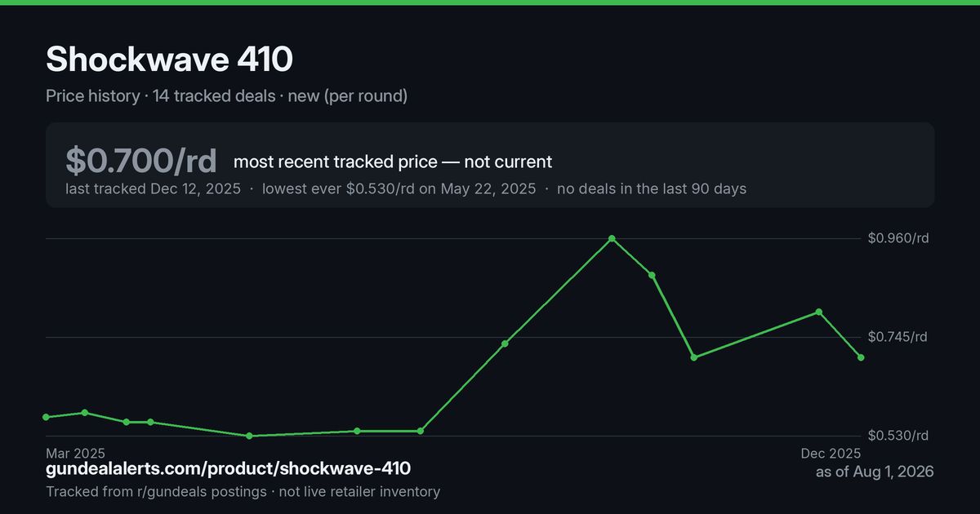This screenshot has width=980, height=514.
Task: Click the Mar 2025 axis label
Action: pos(76,453)
